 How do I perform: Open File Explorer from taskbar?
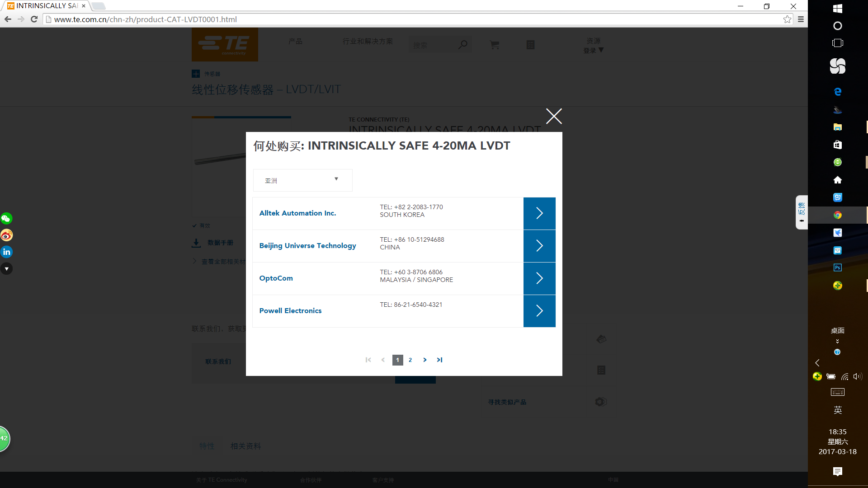[837, 127]
